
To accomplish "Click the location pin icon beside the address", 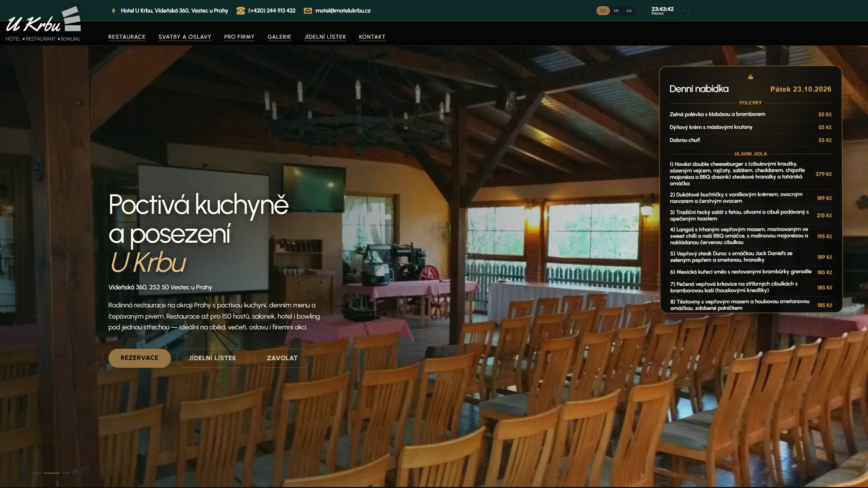I will (x=114, y=11).
